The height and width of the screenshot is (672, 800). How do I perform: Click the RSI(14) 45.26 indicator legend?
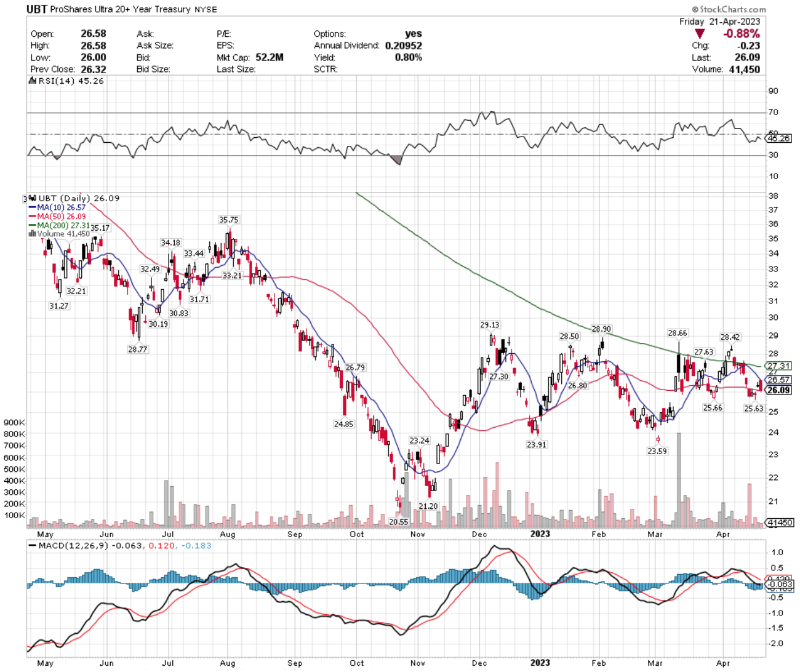click(x=67, y=81)
